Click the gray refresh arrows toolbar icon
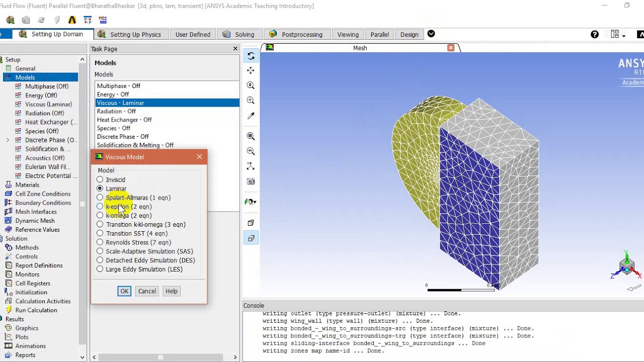The height and width of the screenshot is (362, 644). tap(41, 20)
